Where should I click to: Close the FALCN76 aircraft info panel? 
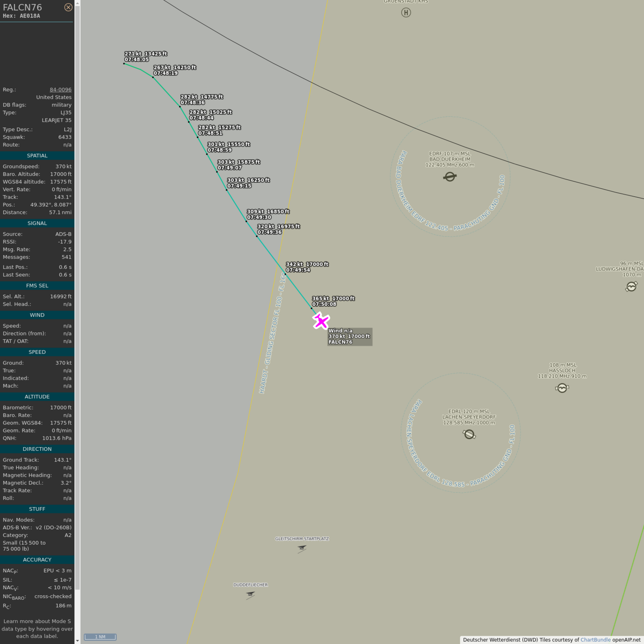click(x=68, y=7)
